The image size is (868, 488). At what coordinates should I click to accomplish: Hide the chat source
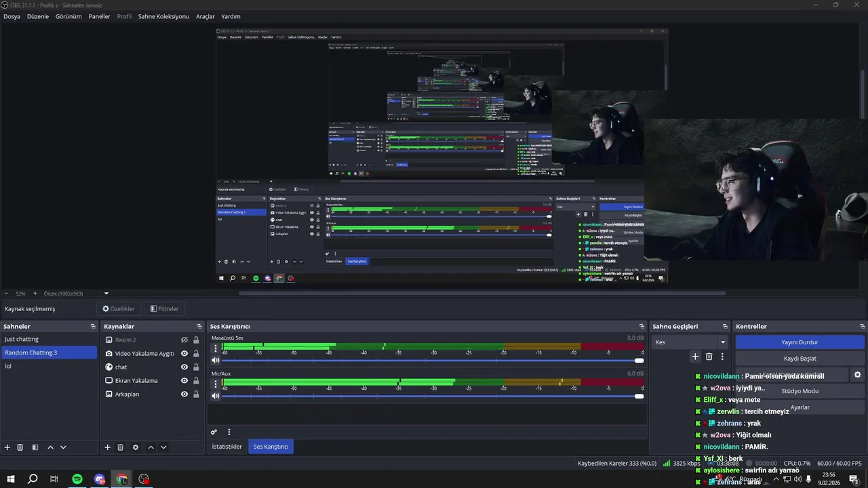184,367
